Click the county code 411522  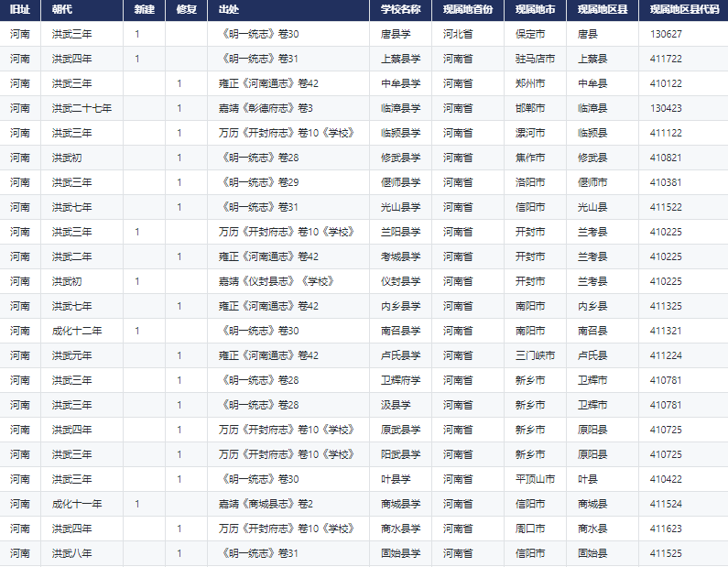(666, 207)
